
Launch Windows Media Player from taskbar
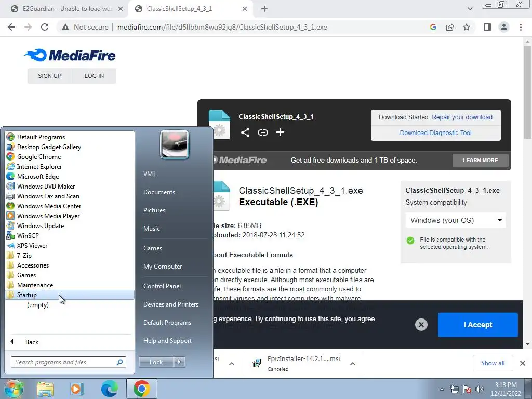coord(77,389)
